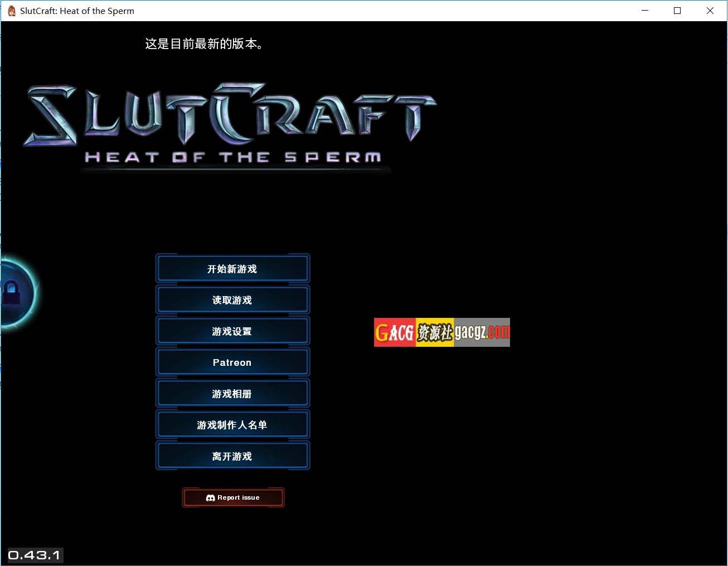The height and width of the screenshot is (566, 728).
Task: Open 游戏设置 game settings
Action: [232, 331]
